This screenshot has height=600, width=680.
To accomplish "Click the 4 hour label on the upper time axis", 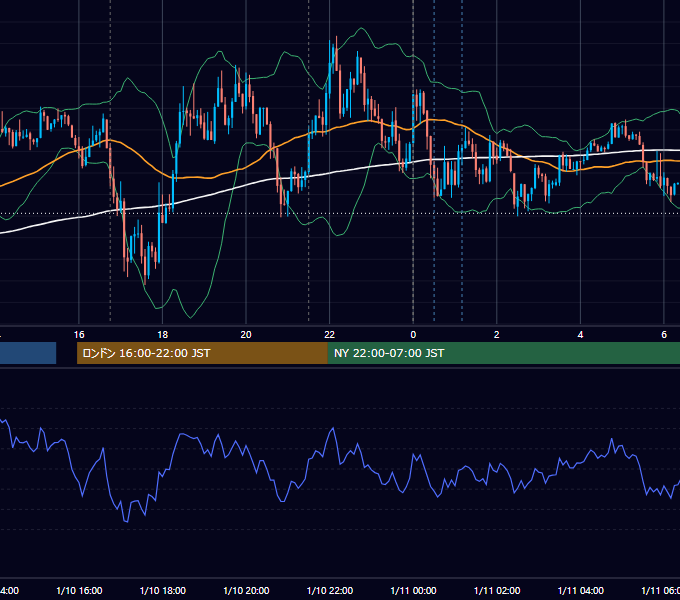I will pos(580,335).
